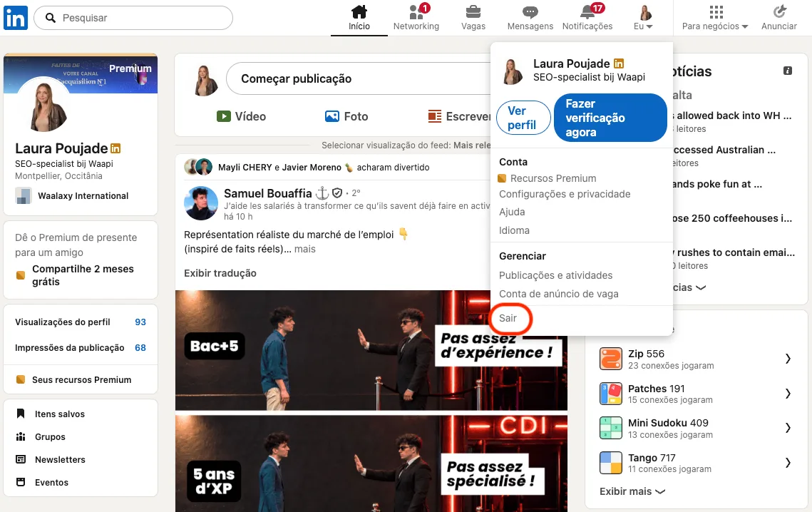Expand more news chevron in Notícias
812x512 pixels.
click(701, 287)
